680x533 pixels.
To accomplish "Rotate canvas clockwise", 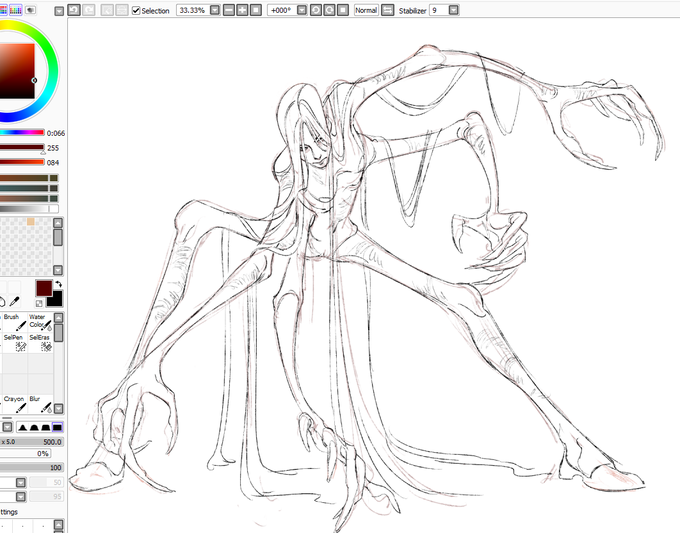I will (329, 10).
